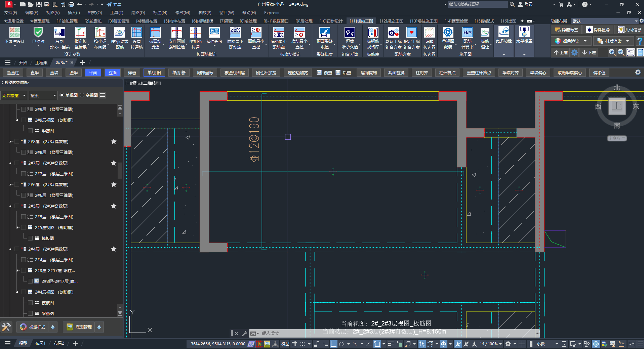The image size is (644, 349).
Task: Click the 附加筋拉通 icon
Action: [196, 33]
